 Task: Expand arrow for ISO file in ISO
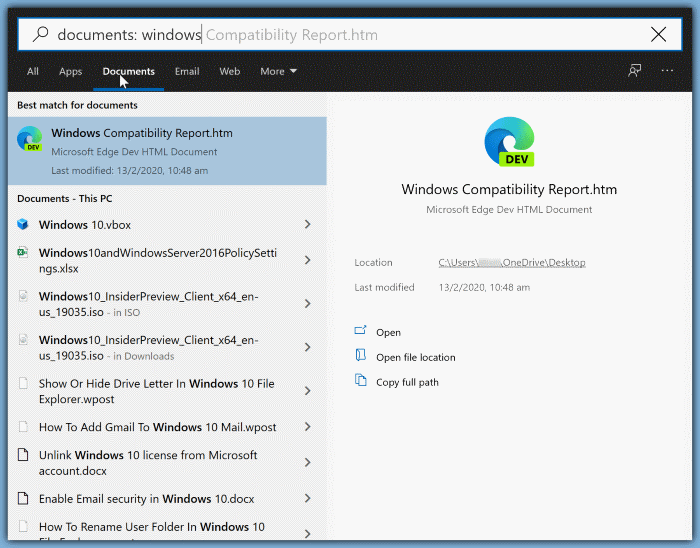[308, 303]
